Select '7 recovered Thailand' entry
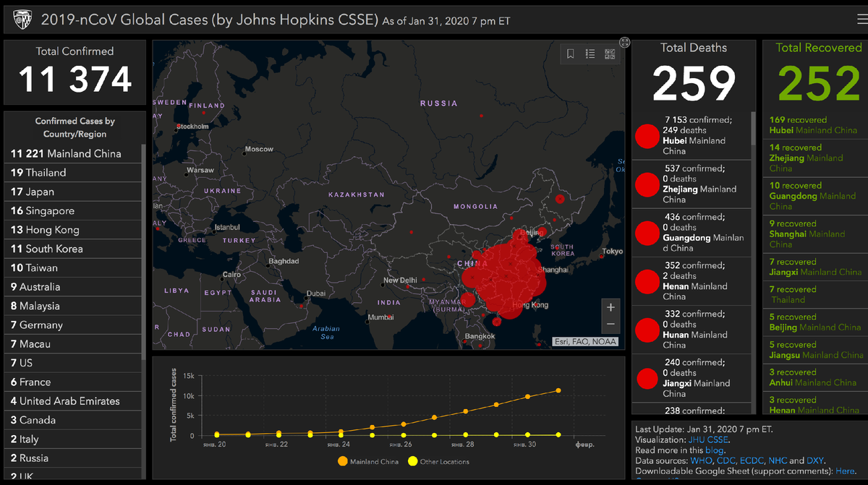This screenshot has height=485, width=868. point(814,295)
